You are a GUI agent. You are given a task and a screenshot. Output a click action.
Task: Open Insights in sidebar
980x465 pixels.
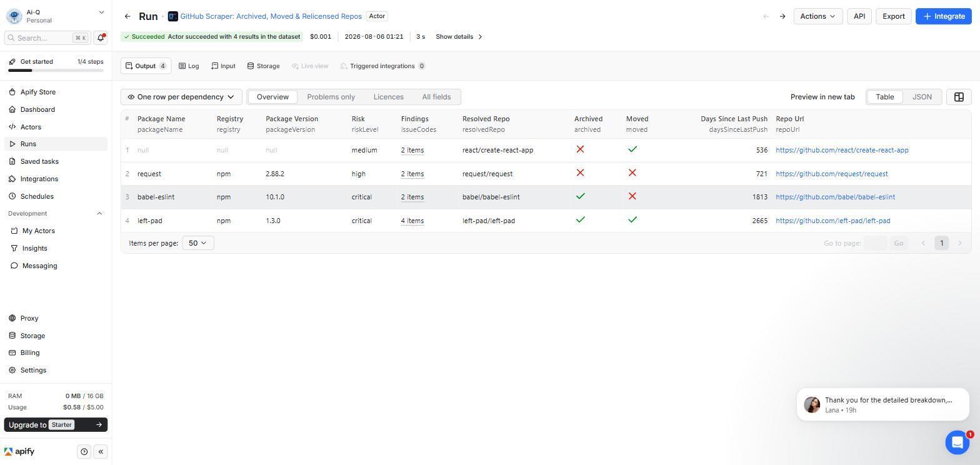(56, 248)
